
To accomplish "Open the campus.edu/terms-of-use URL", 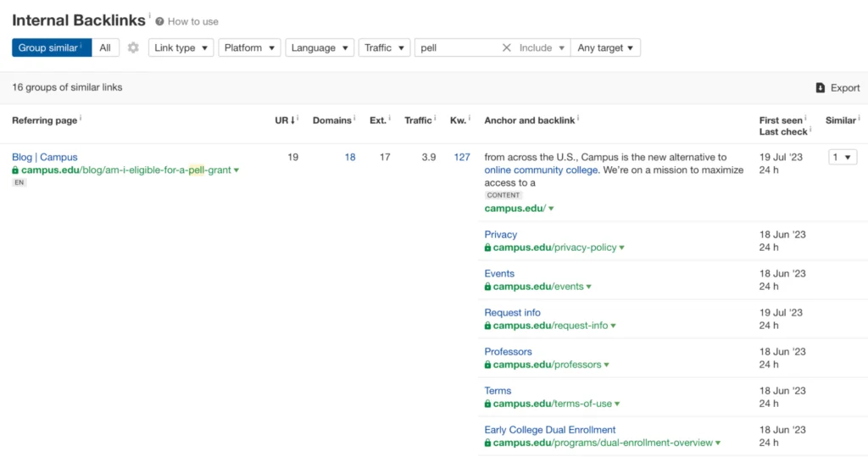I will coord(553,404).
